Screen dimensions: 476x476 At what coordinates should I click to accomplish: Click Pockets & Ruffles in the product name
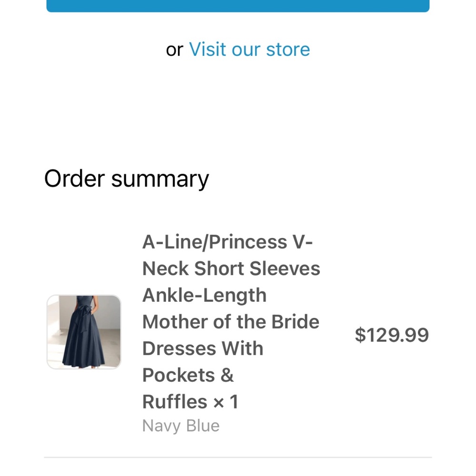[x=188, y=375]
